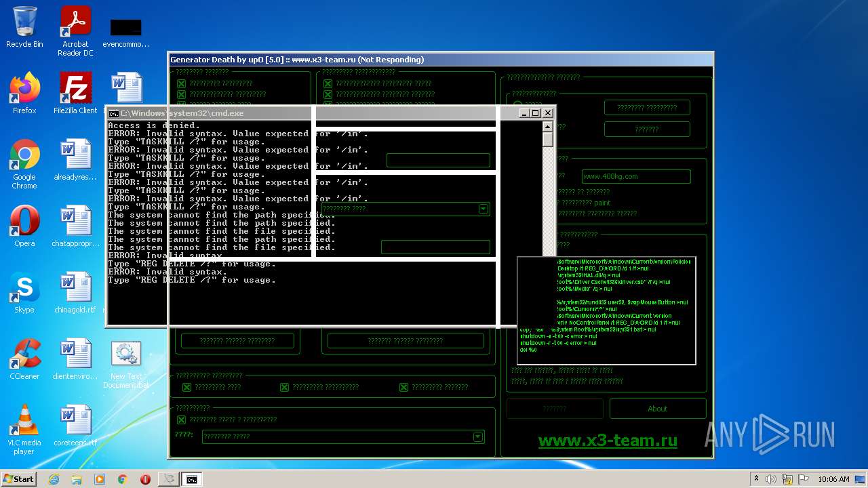Select the alreadyres... Word document
Viewport: 868px width, 488px height.
(x=75, y=160)
